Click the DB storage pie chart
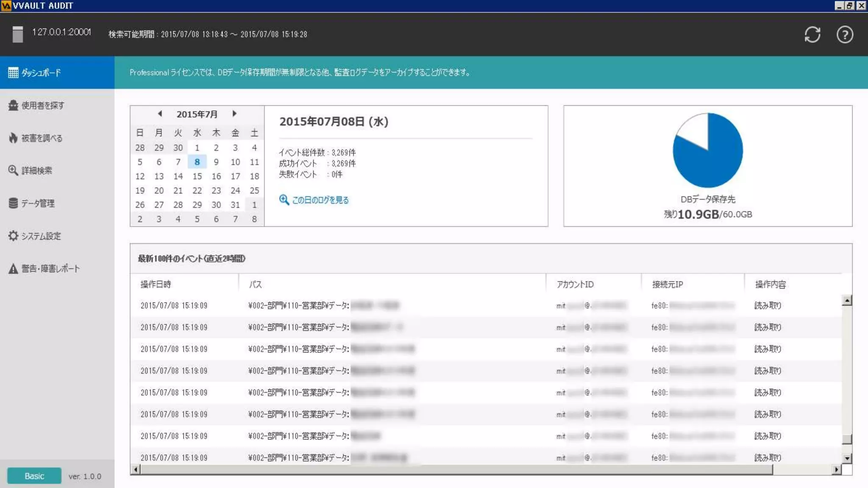868x488 pixels. [x=707, y=150]
